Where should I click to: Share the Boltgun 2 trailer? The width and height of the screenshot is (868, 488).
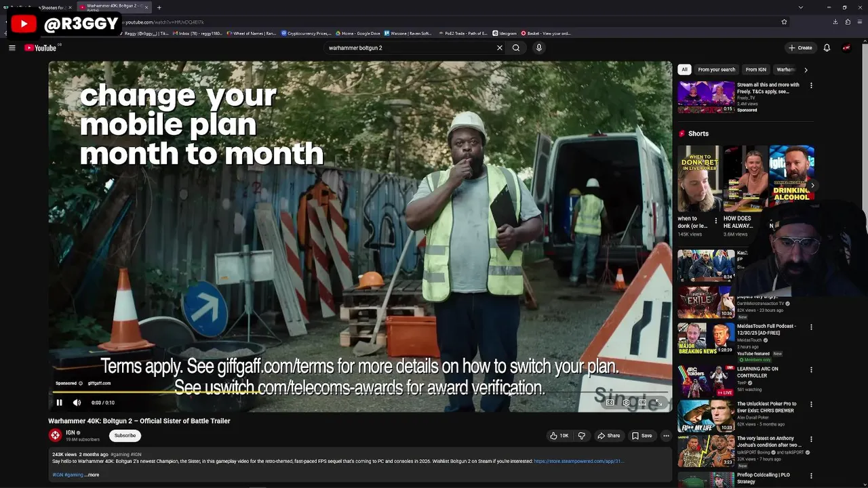click(609, 436)
